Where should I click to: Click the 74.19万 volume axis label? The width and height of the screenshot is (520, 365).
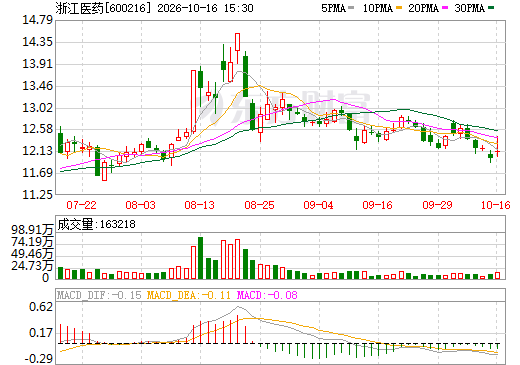32,242
